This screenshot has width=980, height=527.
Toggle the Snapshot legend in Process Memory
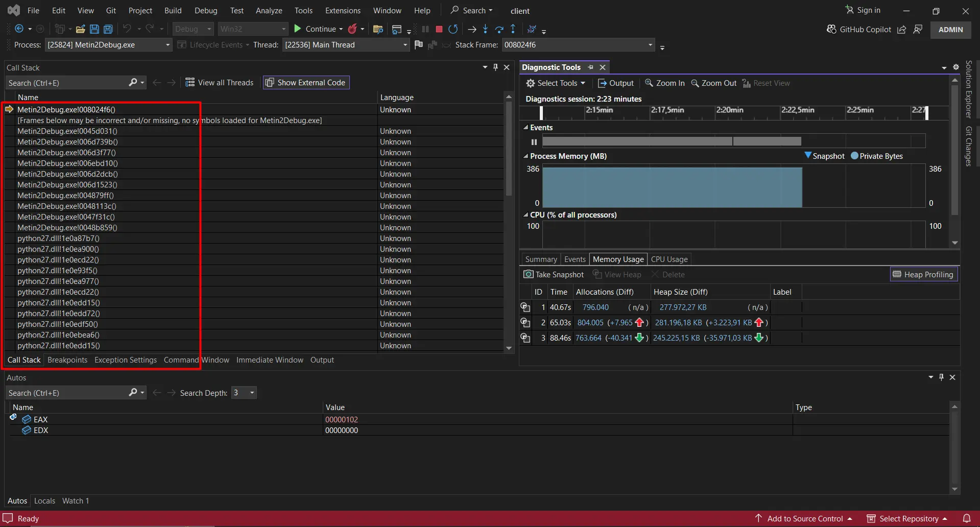tap(824, 156)
